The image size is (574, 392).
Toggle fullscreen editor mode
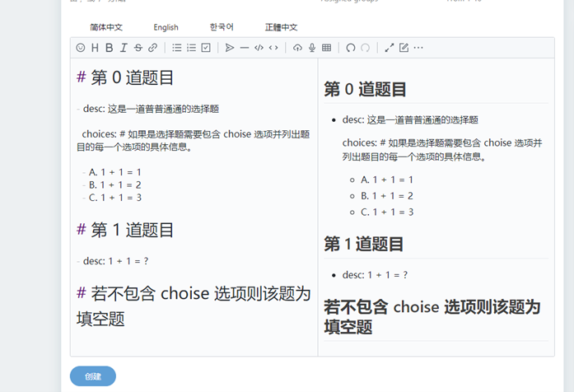click(390, 48)
